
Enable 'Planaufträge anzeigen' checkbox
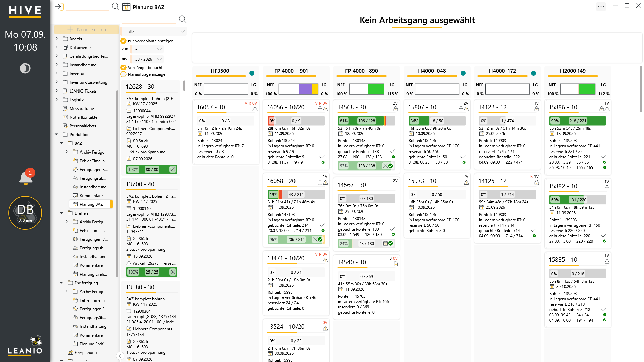[123, 74]
